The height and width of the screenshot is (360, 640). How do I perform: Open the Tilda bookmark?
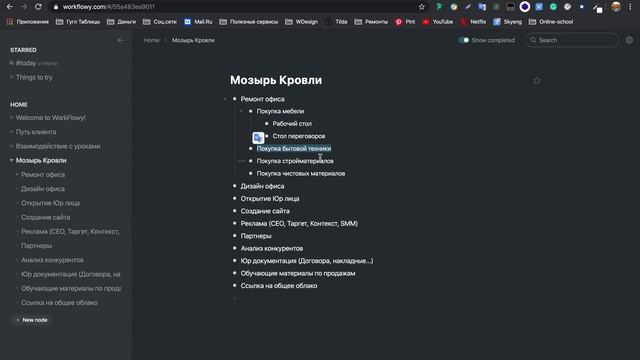click(336, 22)
